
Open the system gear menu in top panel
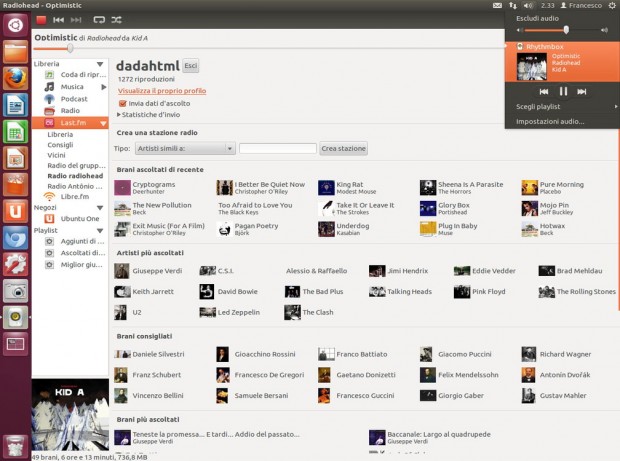point(611,6)
